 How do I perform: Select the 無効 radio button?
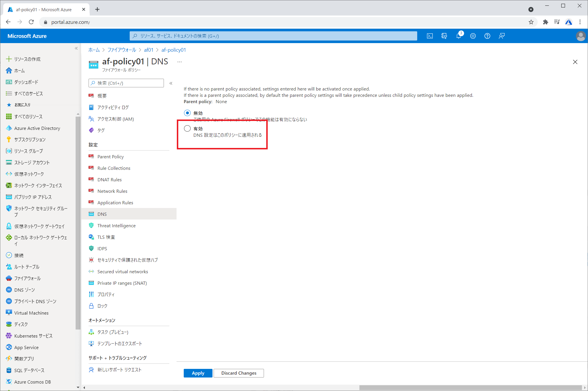187,113
